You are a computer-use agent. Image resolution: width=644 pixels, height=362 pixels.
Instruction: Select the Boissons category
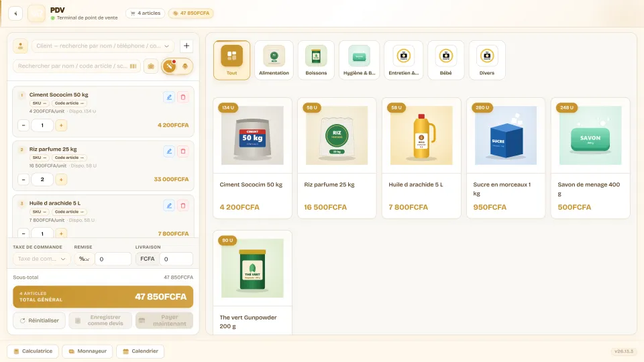[316, 60]
